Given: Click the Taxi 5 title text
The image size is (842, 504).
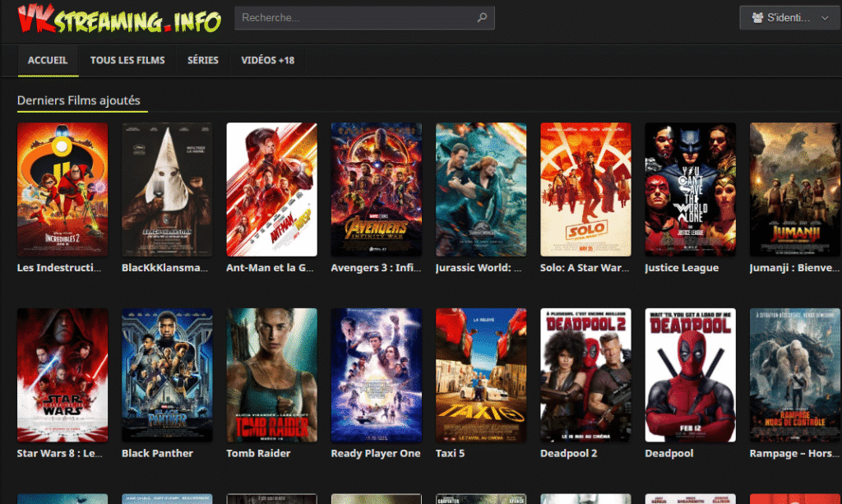Looking at the screenshot, I should [450, 453].
